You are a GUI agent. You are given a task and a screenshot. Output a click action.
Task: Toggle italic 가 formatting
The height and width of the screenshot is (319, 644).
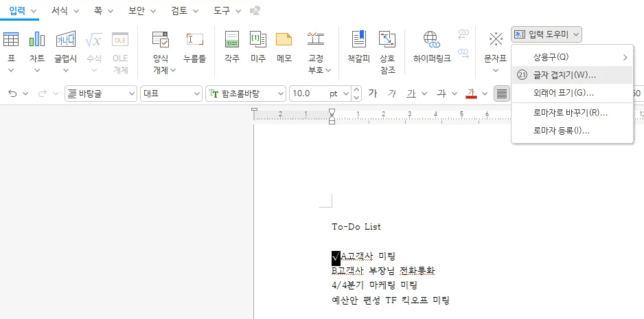click(392, 93)
